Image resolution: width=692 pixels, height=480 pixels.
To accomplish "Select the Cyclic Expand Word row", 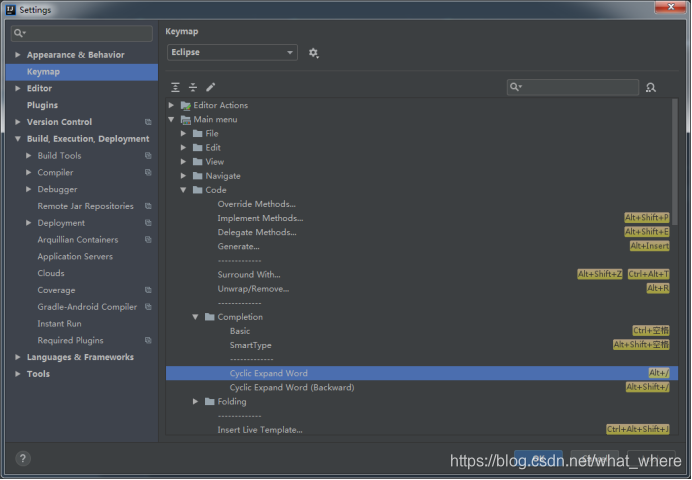I will tap(421, 373).
